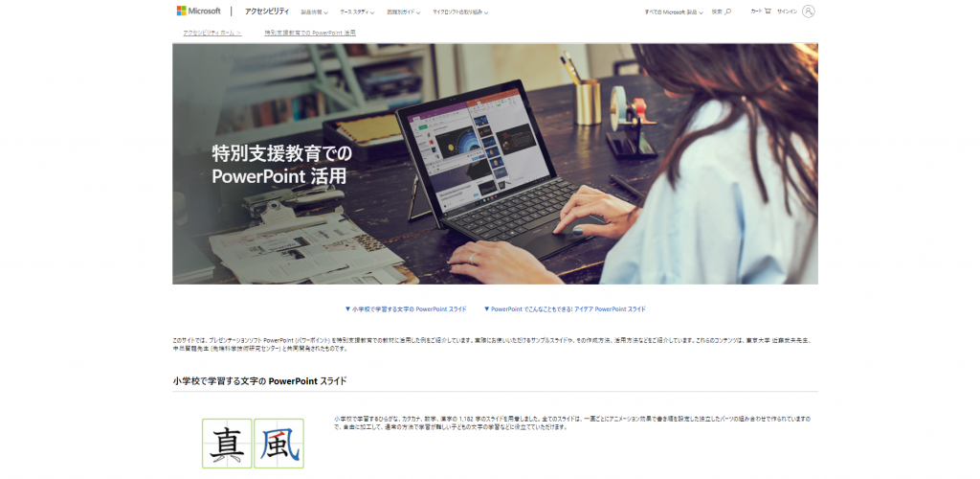Viewport: 980px width, 479px height.
Task: Click the Microsoft logo
Action: [x=199, y=11]
